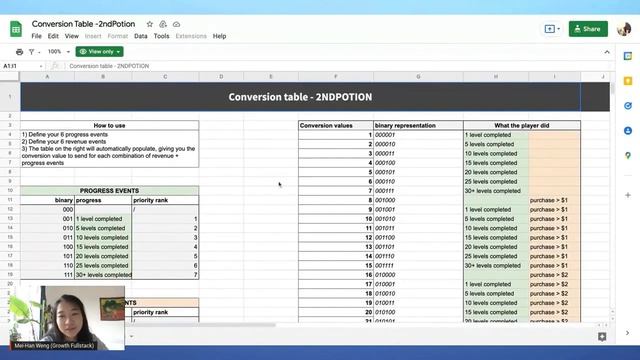Open the account profile avatar
Screen dimensions: 640x360
624,29
